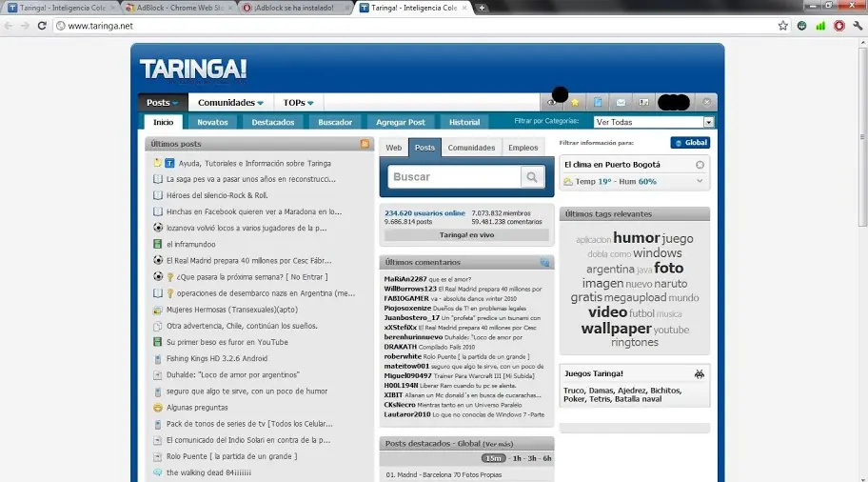
Task: Select the Empleos search tab
Action: coord(523,148)
